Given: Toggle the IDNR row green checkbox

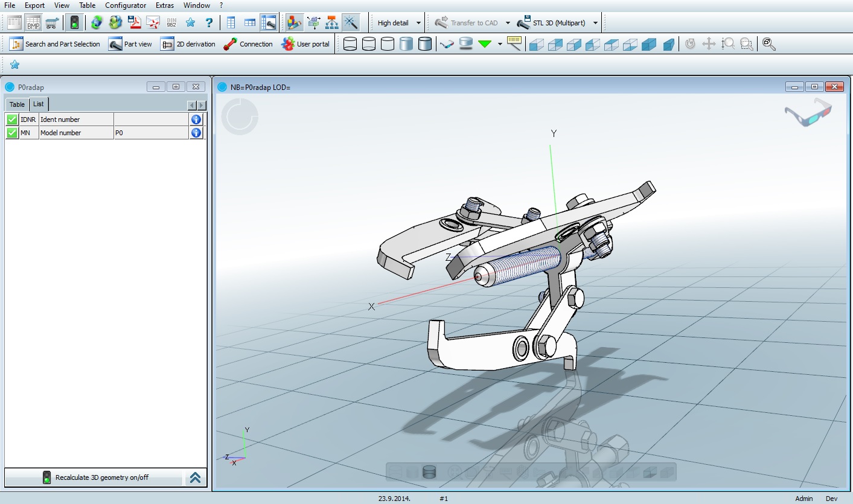Looking at the screenshot, I should [x=12, y=120].
